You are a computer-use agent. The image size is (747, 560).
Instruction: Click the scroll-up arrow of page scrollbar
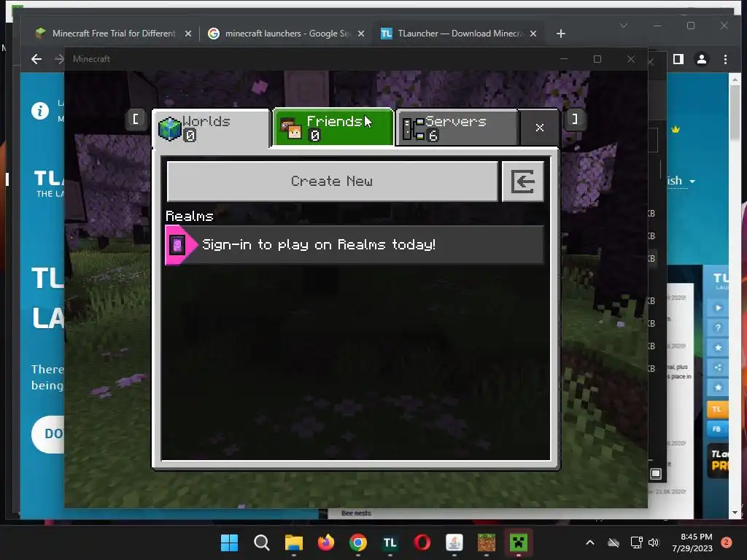point(735,79)
